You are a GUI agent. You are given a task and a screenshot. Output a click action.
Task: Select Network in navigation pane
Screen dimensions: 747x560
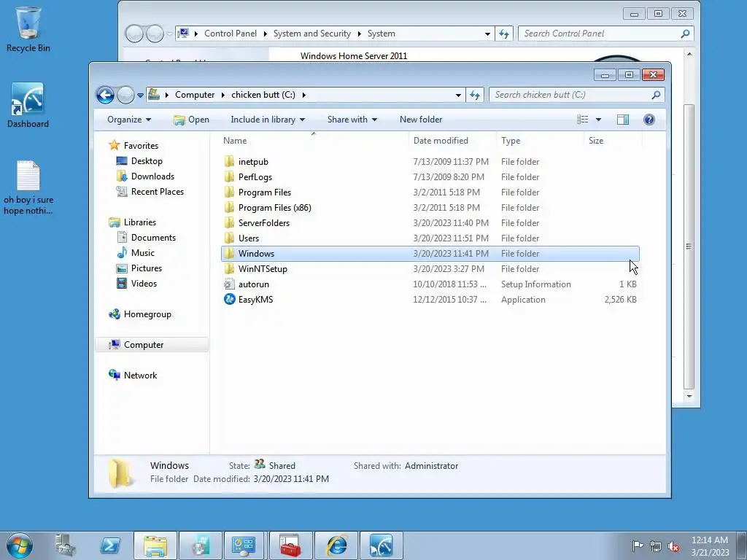click(x=140, y=376)
